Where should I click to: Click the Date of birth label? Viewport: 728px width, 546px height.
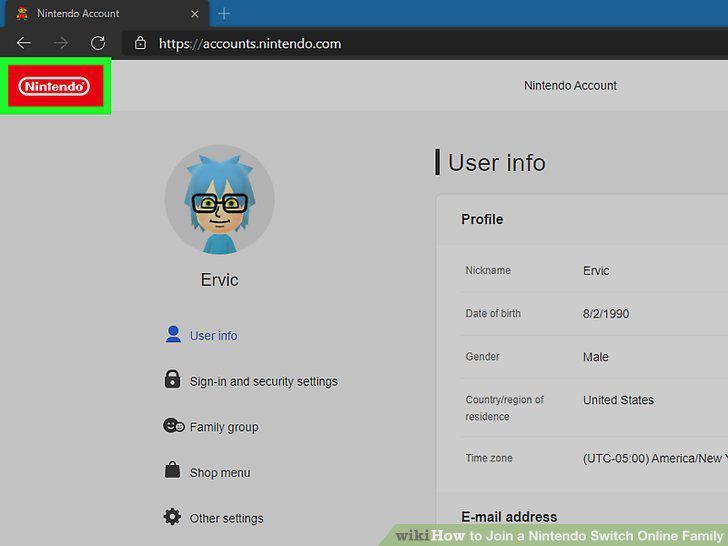click(x=493, y=313)
